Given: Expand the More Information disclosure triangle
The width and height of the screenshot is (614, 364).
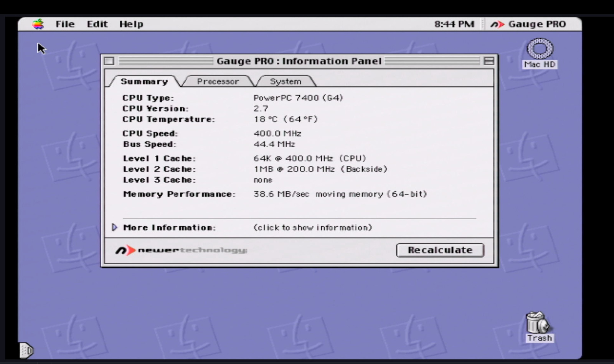Looking at the screenshot, I should tap(114, 227).
